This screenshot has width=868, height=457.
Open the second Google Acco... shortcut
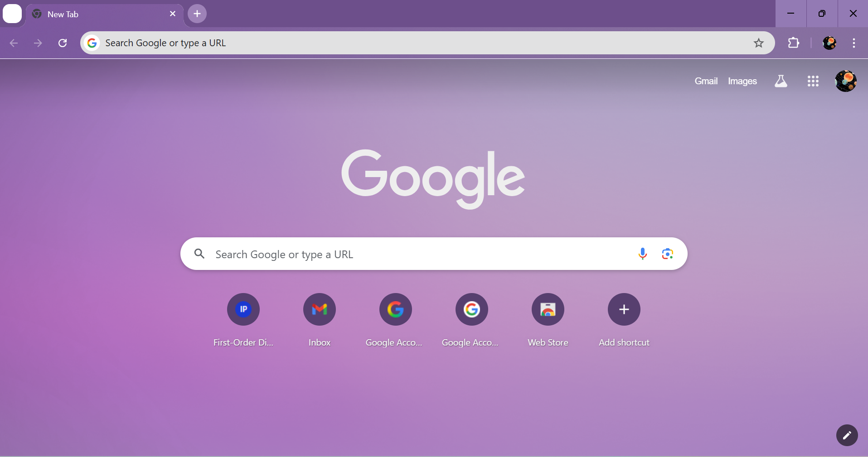coord(472,321)
